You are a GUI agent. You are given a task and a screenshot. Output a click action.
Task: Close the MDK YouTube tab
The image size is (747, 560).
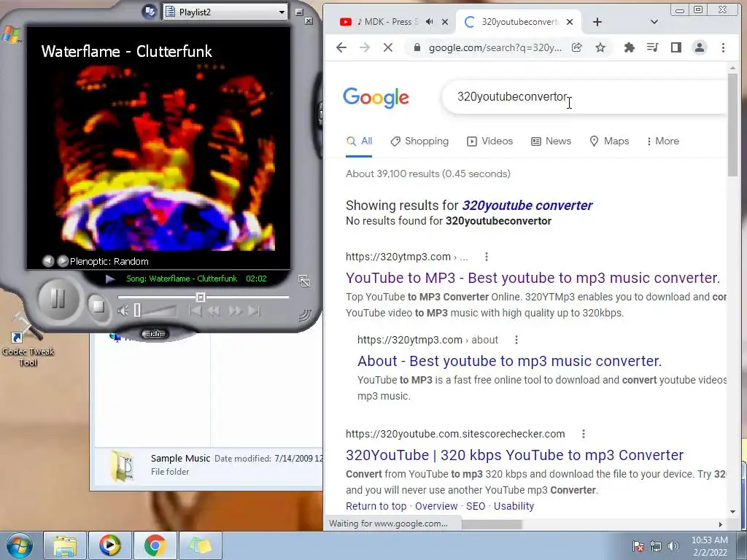444,22
